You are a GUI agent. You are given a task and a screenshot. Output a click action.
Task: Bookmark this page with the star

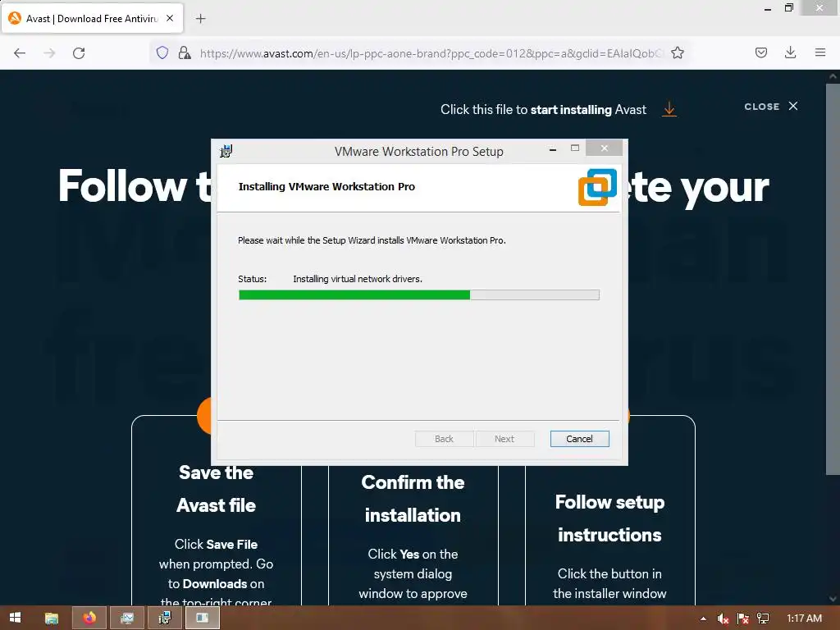point(677,52)
